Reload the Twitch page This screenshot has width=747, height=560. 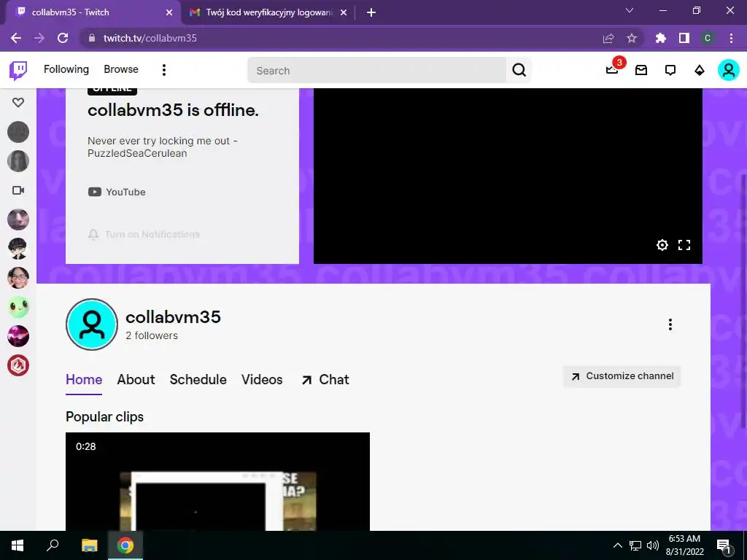pyautogui.click(x=63, y=38)
